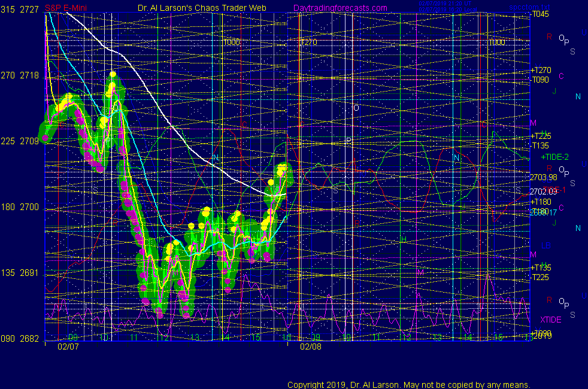Click the yellow peak dot near 2718
This screenshot has width=588, height=389.
(113, 74)
